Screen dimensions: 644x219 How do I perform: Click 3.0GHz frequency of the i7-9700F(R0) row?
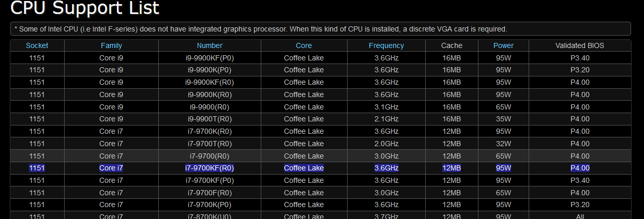coord(386,193)
